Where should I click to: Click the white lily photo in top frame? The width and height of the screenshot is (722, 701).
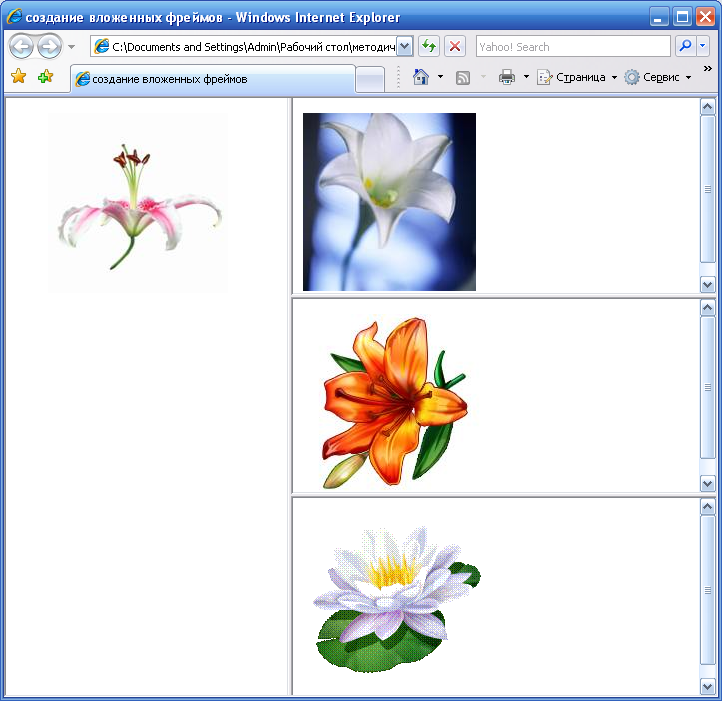(389, 202)
